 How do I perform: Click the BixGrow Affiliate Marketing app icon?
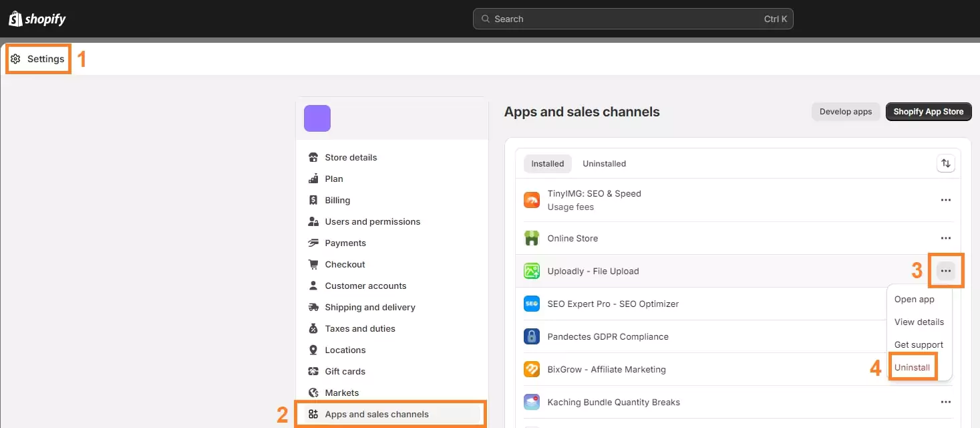[532, 368]
